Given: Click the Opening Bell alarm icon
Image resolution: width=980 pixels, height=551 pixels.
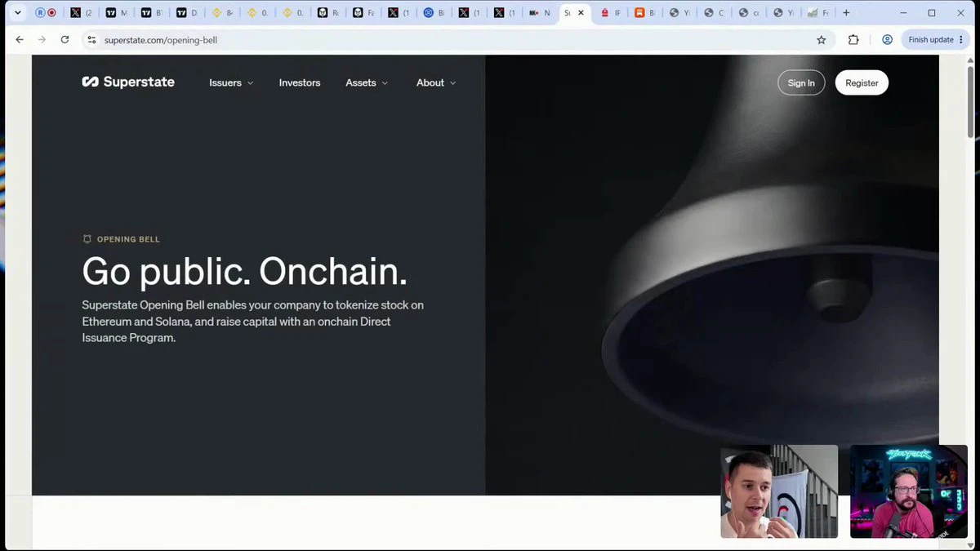Looking at the screenshot, I should [87, 239].
